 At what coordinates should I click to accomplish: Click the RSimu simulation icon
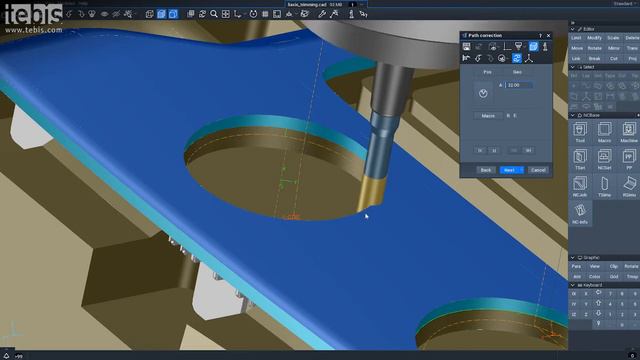tap(629, 187)
